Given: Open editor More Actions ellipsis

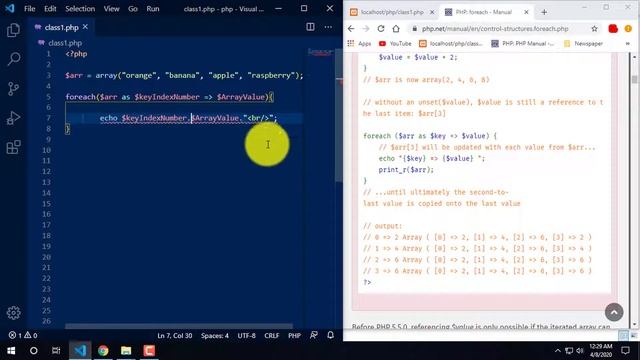Looking at the screenshot, I should click(x=328, y=27).
